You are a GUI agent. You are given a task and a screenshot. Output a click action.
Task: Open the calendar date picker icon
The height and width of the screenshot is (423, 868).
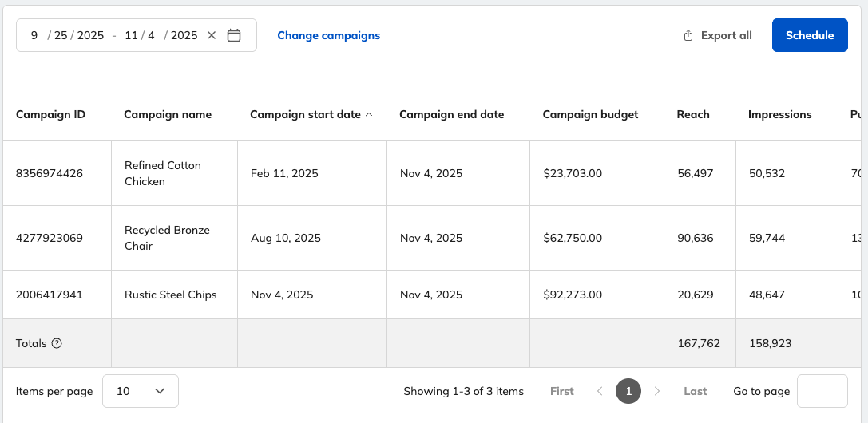(234, 35)
